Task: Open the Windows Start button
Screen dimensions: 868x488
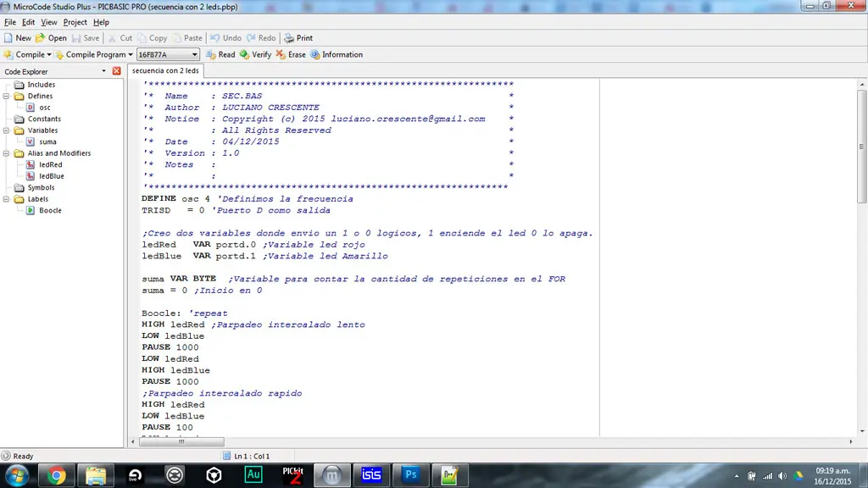Action: point(17,475)
